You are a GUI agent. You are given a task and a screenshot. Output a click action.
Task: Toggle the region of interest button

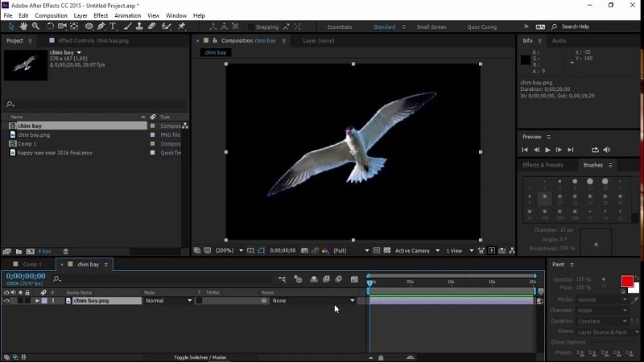click(x=376, y=250)
